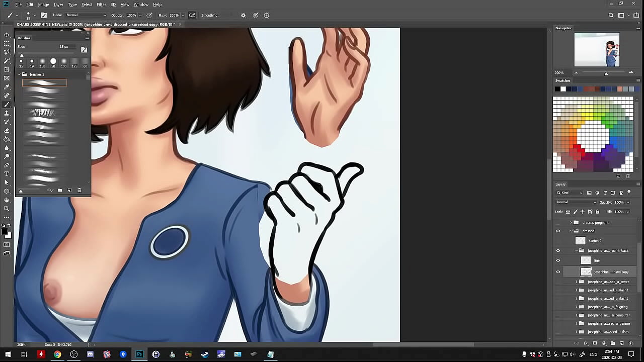Viewport: 644px width, 362px height.
Task: Delete brush using Brushes panel trash icon
Action: [79, 191]
